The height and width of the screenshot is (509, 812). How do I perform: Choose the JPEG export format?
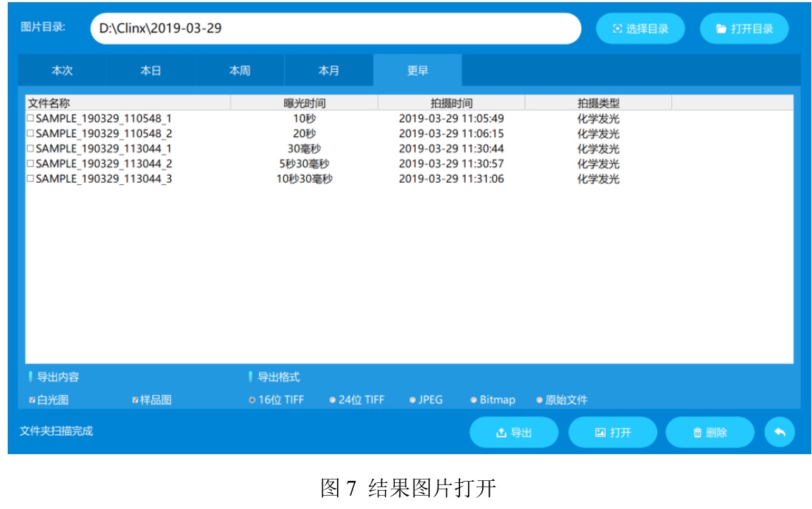coord(412,400)
